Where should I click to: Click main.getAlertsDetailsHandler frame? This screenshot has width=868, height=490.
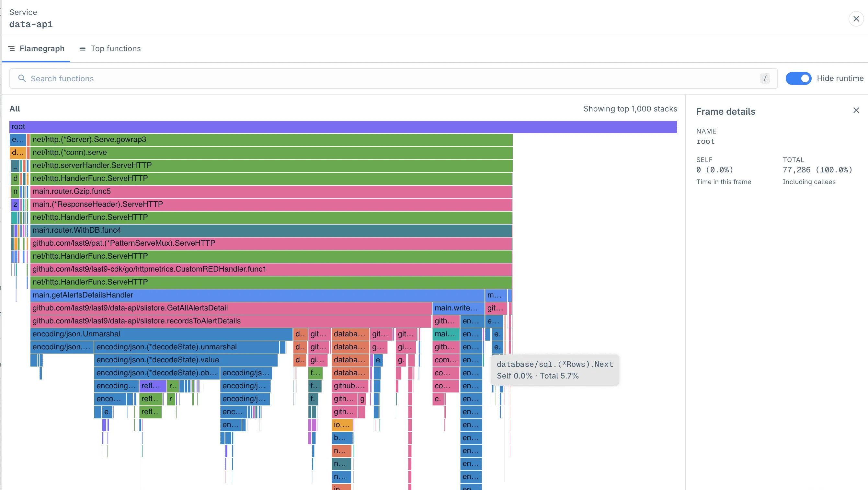pos(257,295)
